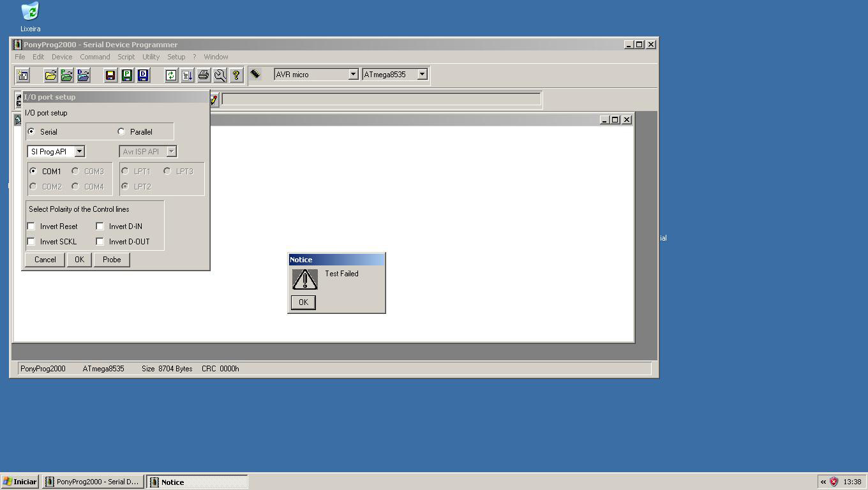Confirm I/O port setup with OK

[x=79, y=260]
